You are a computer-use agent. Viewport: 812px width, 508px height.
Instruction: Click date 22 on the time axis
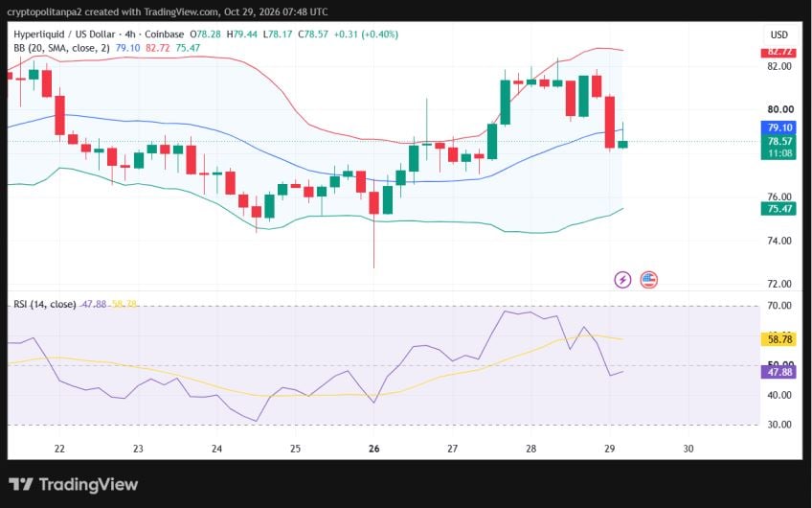59,449
